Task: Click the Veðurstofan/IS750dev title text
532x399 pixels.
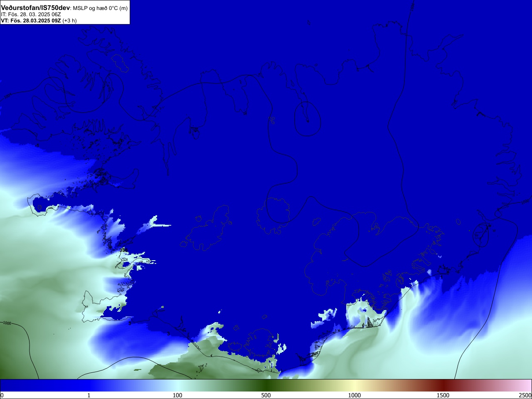Action: coord(35,7)
